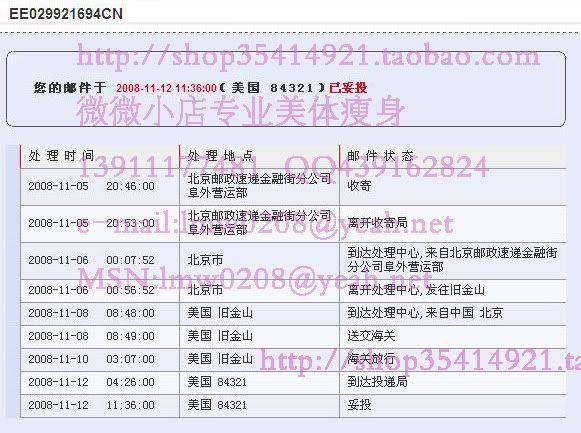Click the red delivery time 2008-11-12 11:36:00 in summary
Image resolution: width=581 pixels, height=433 pixels.
pyautogui.click(x=166, y=88)
